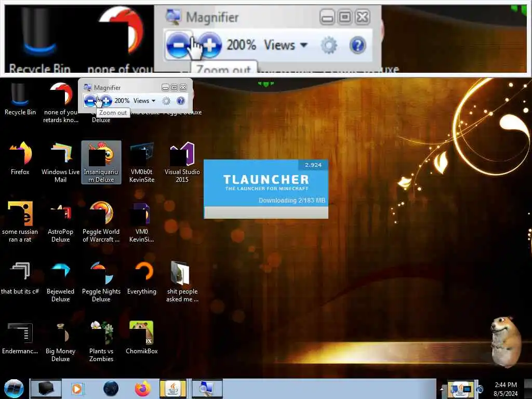Select the Bejeweled Deluxe desktop icon
The image size is (532, 399).
pos(60,282)
